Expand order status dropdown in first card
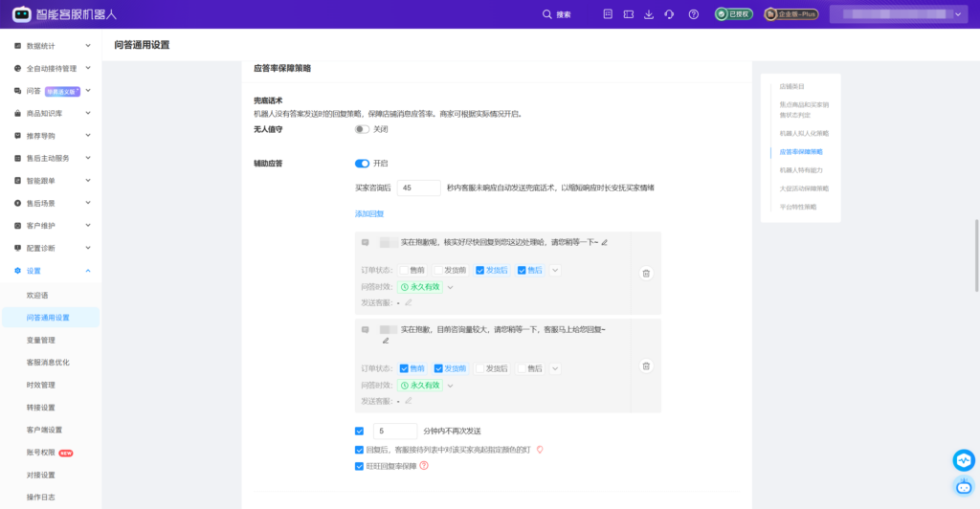Screen dimensions: 980x509 [x=555, y=271]
